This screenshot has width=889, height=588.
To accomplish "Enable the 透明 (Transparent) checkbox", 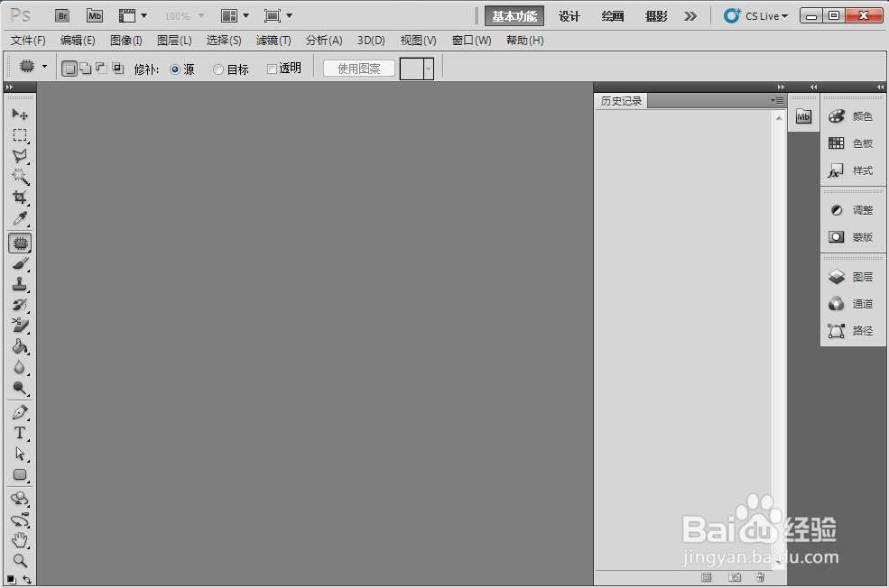I will (x=284, y=69).
